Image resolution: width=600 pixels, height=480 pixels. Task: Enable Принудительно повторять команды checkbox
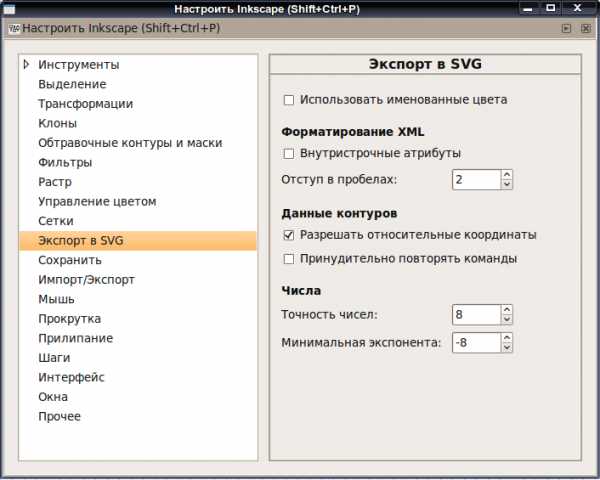click(289, 259)
